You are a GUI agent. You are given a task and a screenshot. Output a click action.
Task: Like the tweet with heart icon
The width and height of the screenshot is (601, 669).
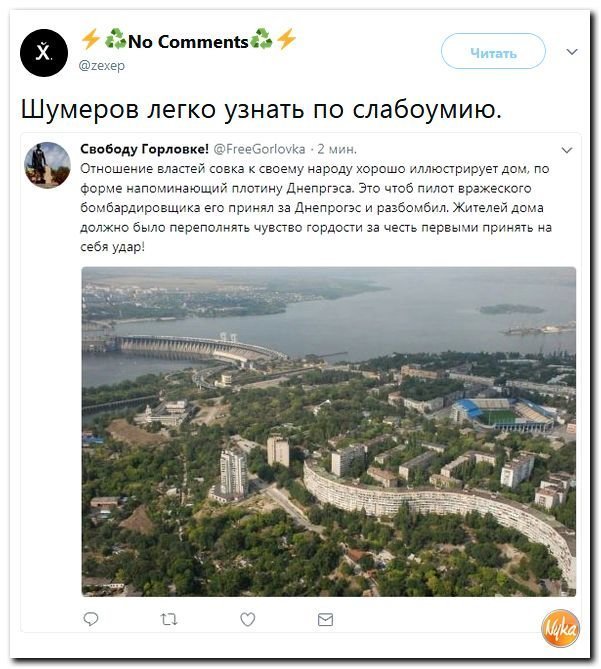click(x=247, y=619)
